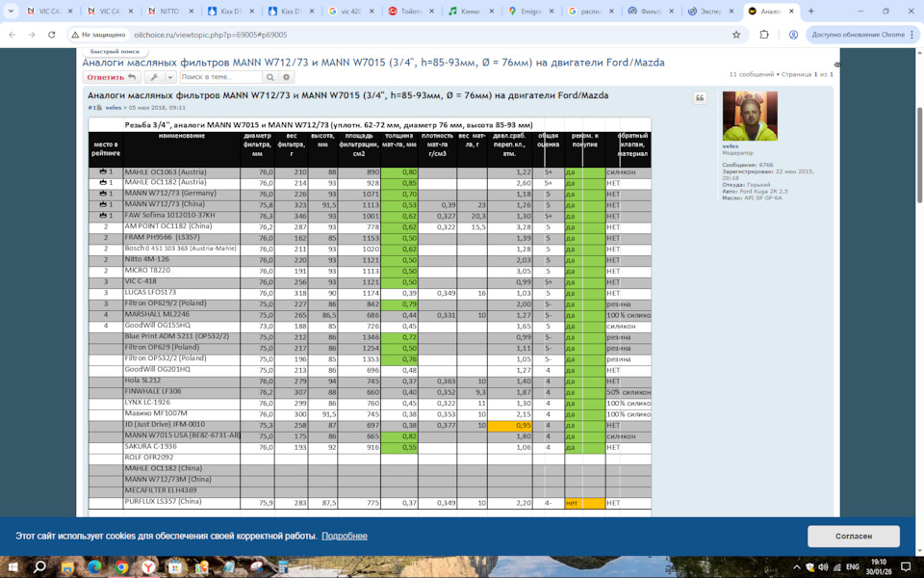Viewport: 924px width, 578px height.
Task: Click the SAKURA C-1936 filter name
Action: click(x=151, y=446)
